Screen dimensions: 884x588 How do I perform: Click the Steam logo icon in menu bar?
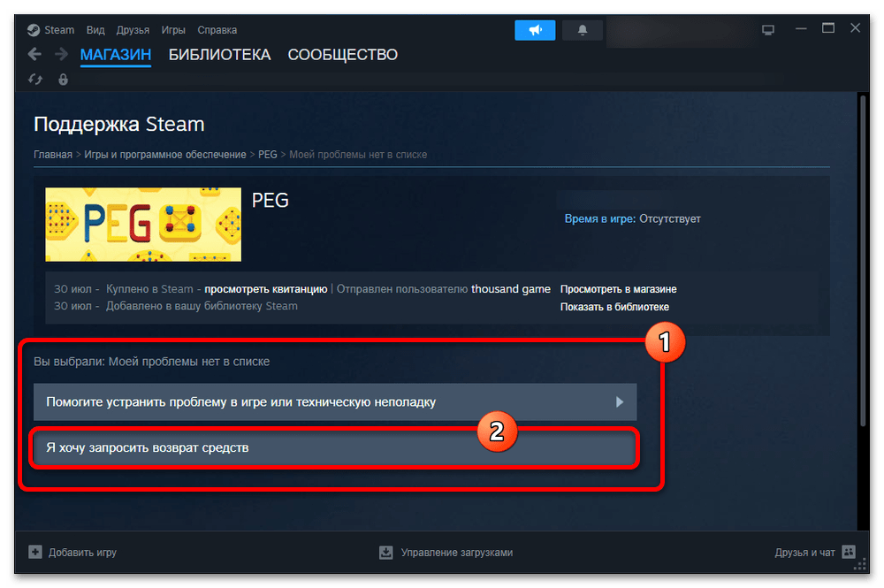coord(34,30)
